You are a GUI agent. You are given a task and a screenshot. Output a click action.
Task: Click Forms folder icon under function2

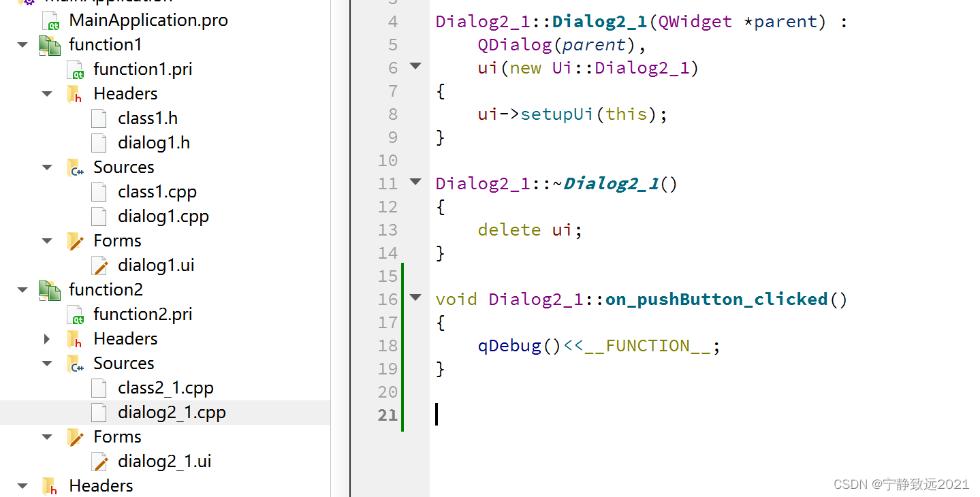tap(75, 437)
